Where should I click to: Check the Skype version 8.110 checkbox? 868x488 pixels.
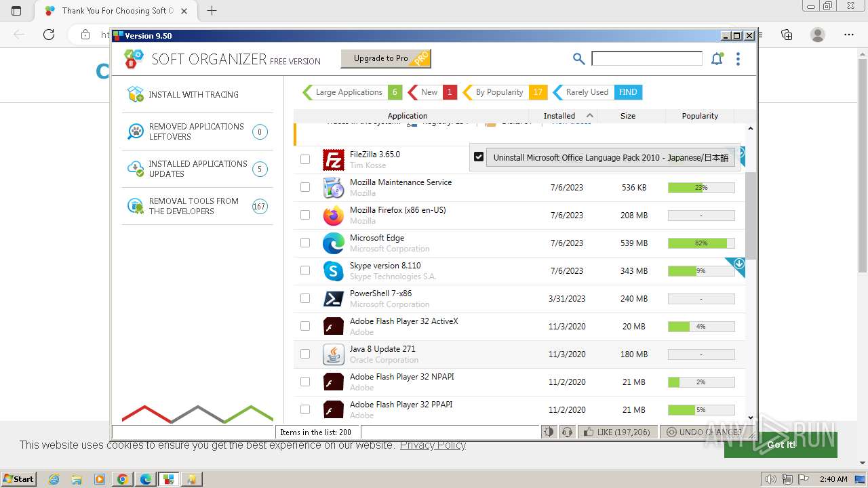[305, 270]
